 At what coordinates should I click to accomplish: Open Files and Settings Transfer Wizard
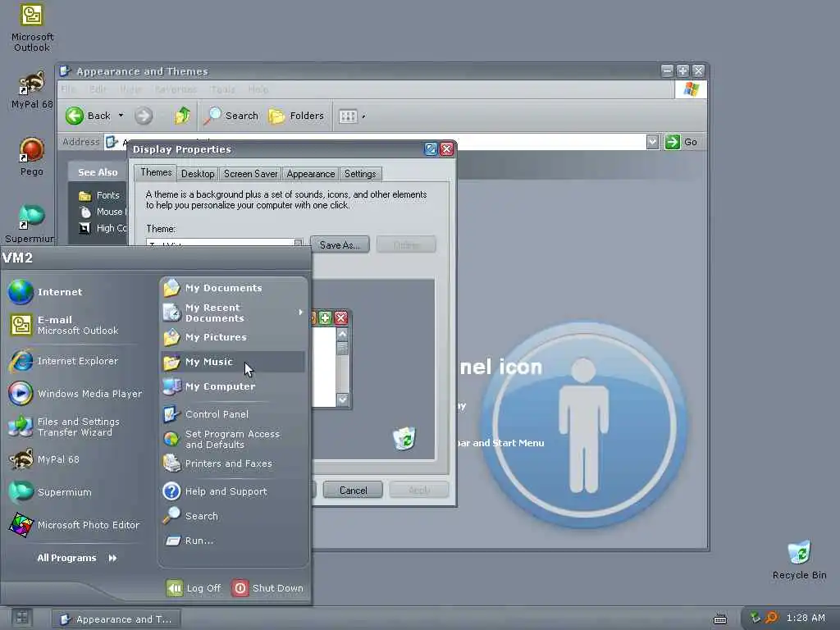tap(64, 427)
